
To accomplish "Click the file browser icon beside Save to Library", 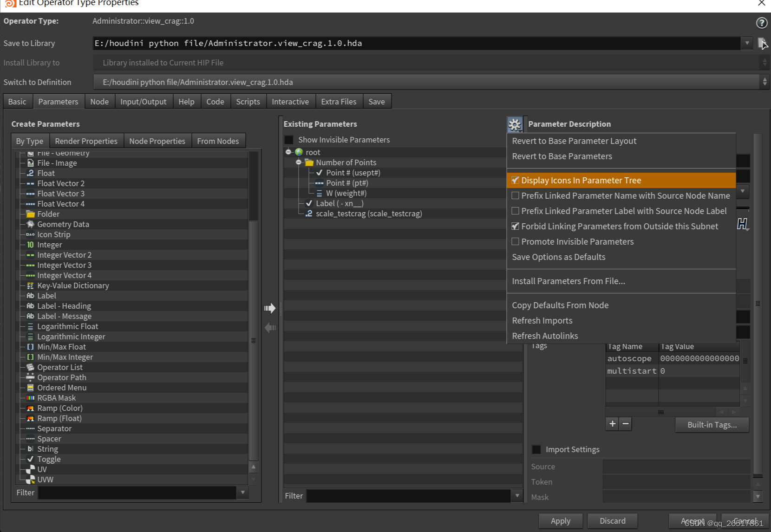I will pyautogui.click(x=763, y=43).
